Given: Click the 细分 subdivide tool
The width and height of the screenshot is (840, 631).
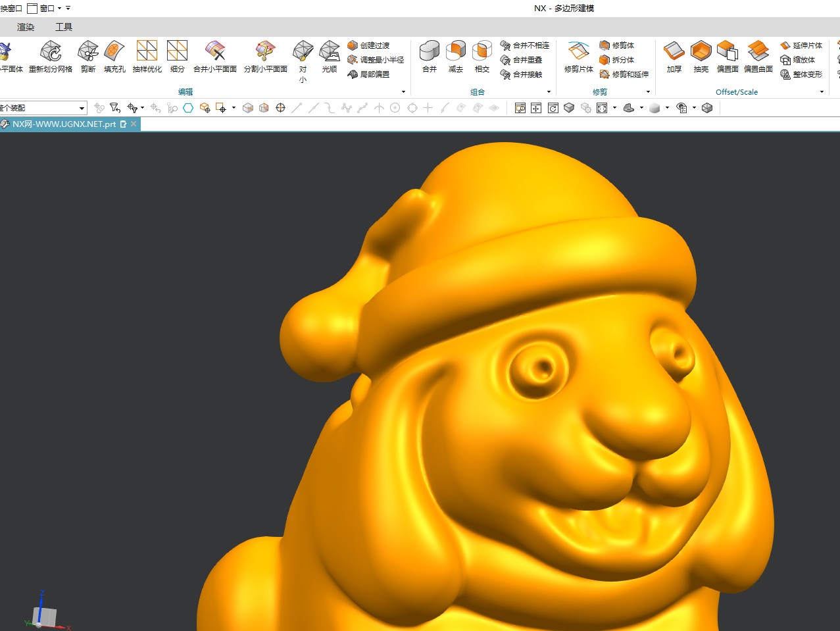Looking at the screenshot, I should (178, 57).
